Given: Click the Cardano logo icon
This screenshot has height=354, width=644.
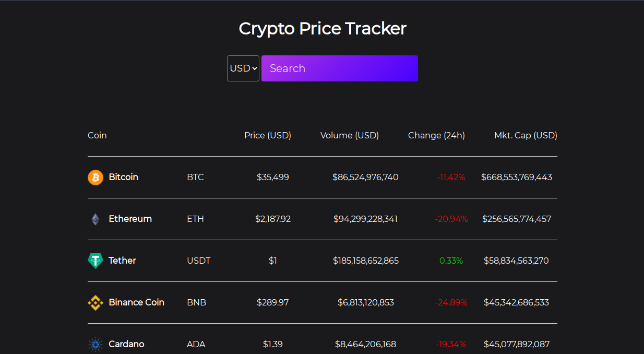Looking at the screenshot, I should click(x=95, y=344).
